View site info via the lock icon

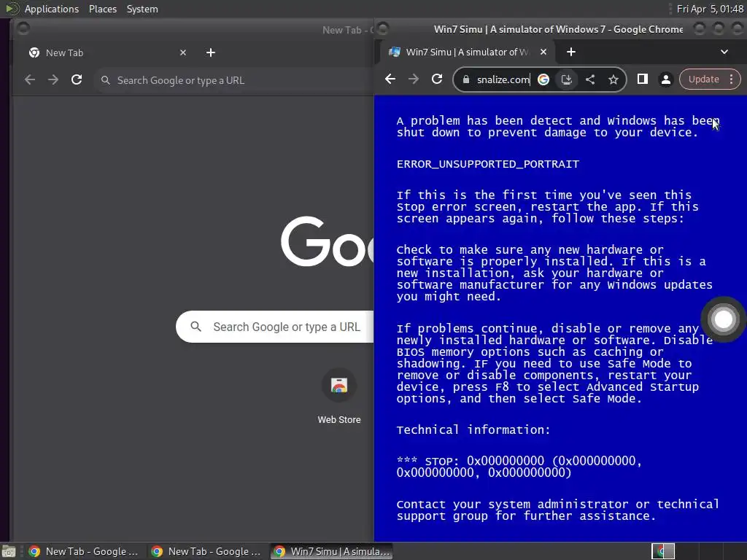(466, 79)
